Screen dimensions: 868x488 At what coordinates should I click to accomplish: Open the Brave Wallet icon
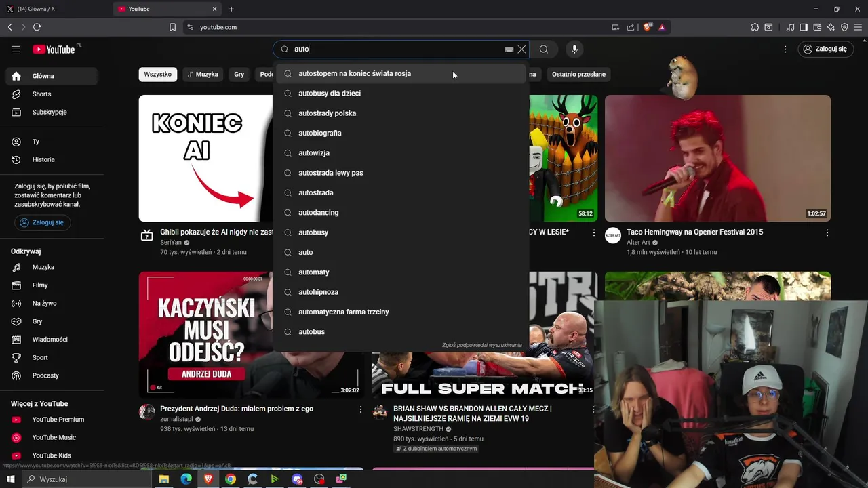(817, 27)
